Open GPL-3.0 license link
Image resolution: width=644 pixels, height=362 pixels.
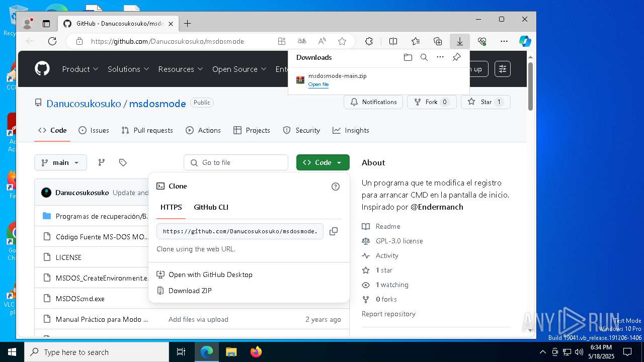(399, 241)
